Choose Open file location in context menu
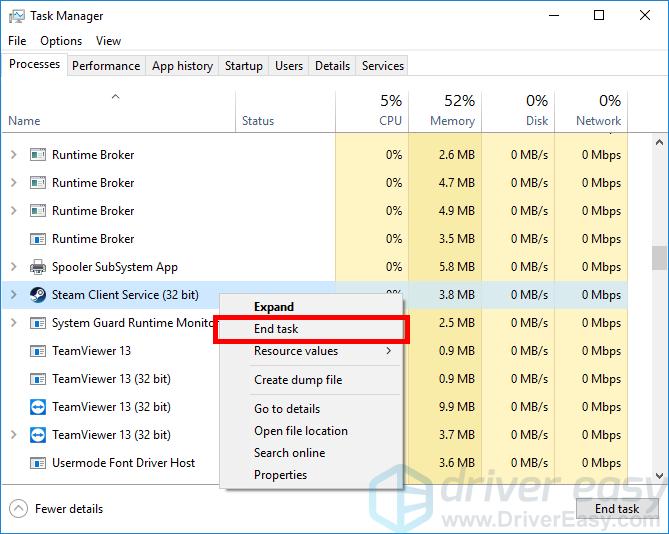The height and width of the screenshot is (534, 669). point(311,431)
